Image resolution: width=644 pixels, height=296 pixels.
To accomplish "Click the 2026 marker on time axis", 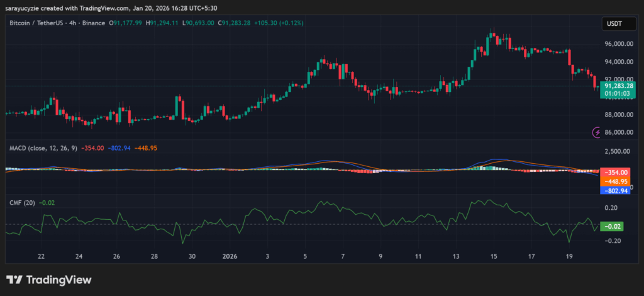I will 230,257.
